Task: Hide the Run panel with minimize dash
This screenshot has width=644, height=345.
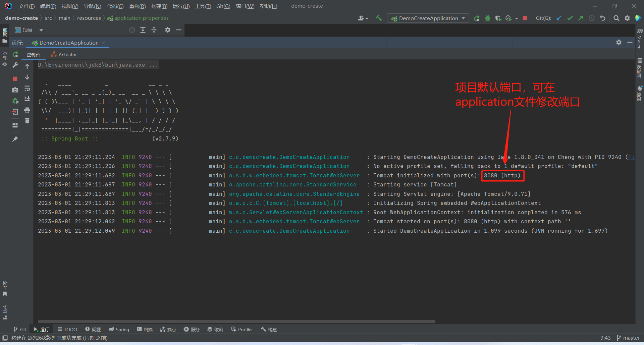Action: 630,42
